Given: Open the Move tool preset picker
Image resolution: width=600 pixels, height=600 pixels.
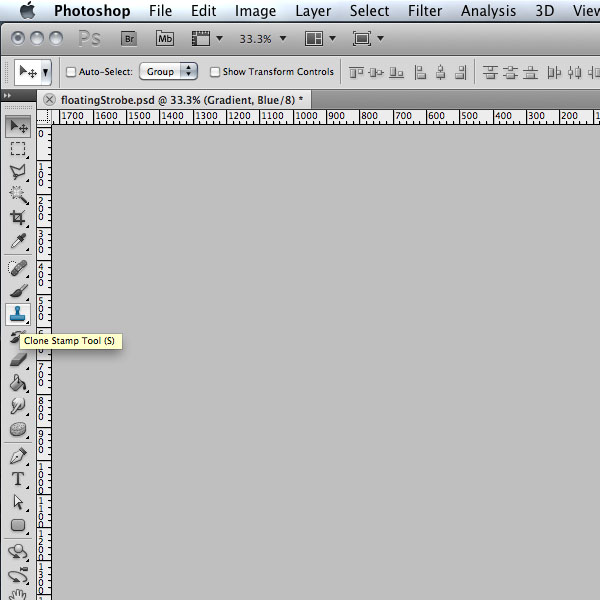Looking at the screenshot, I should coord(46,72).
